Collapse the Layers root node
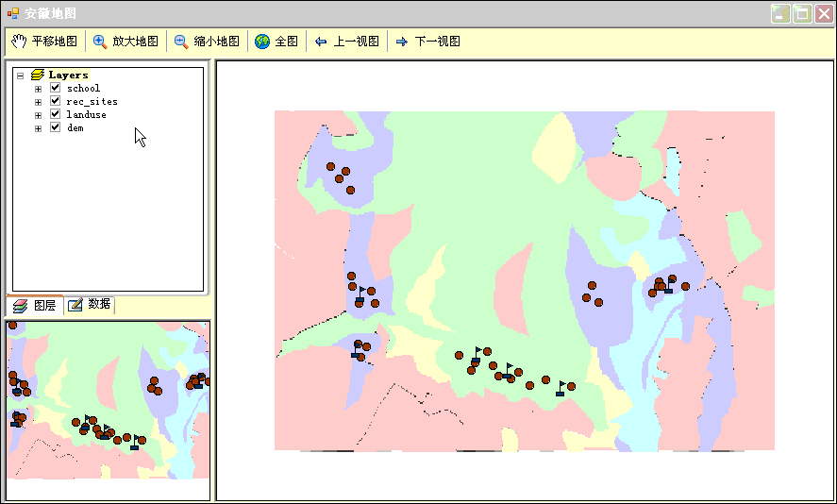This screenshot has height=504, width=837. coord(20,76)
